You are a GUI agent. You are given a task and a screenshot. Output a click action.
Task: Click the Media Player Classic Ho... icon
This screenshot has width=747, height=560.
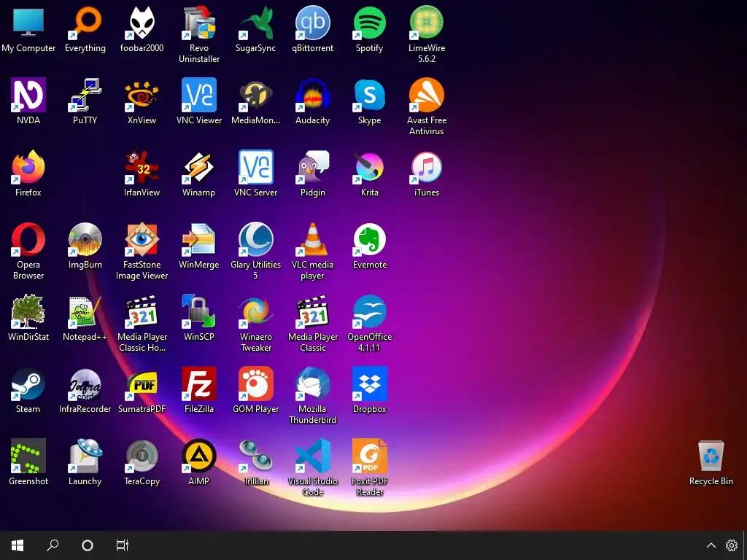[142, 312]
